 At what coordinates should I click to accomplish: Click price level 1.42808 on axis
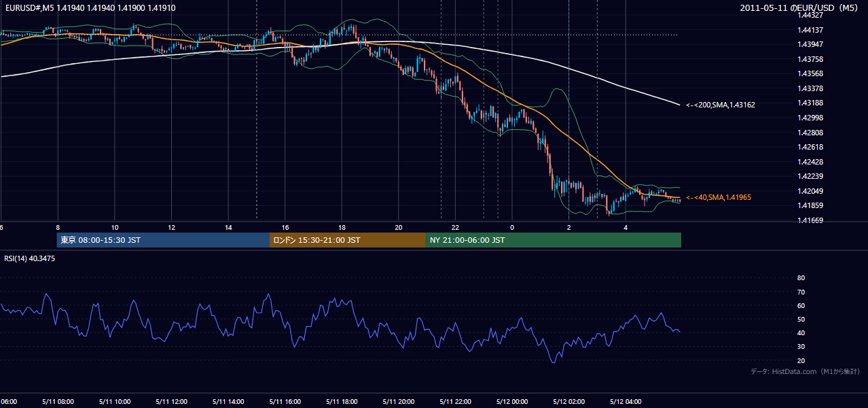click(810, 133)
